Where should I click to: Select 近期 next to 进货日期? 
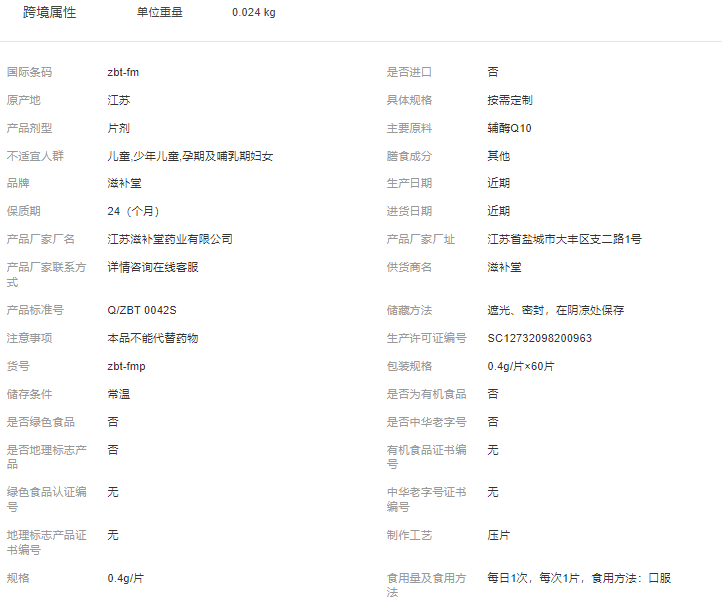point(499,211)
